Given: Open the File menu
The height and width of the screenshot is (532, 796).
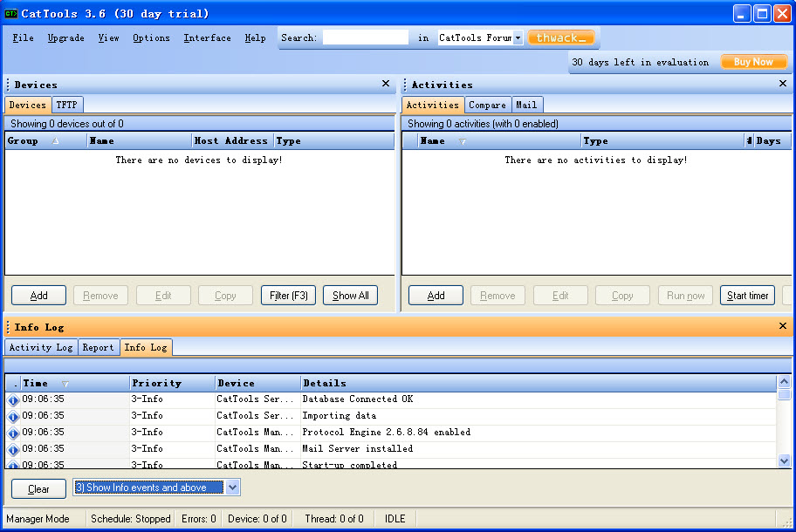Looking at the screenshot, I should 23,38.
